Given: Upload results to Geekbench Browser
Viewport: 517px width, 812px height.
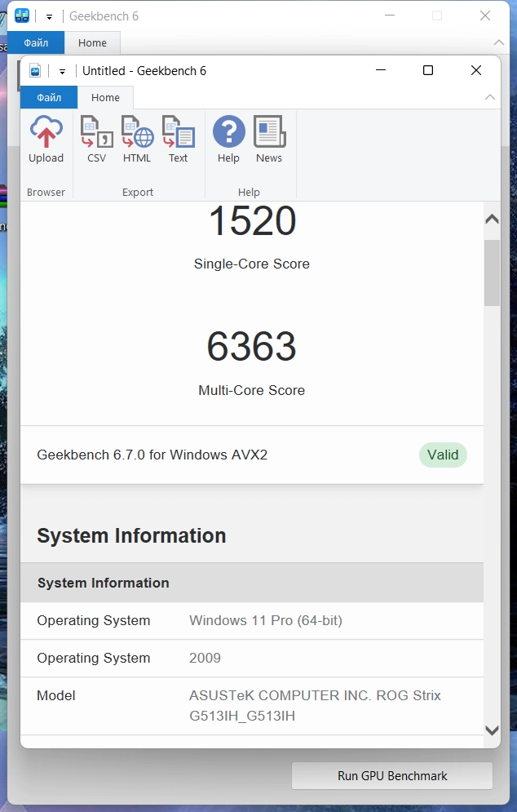Looking at the screenshot, I should 46,140.
